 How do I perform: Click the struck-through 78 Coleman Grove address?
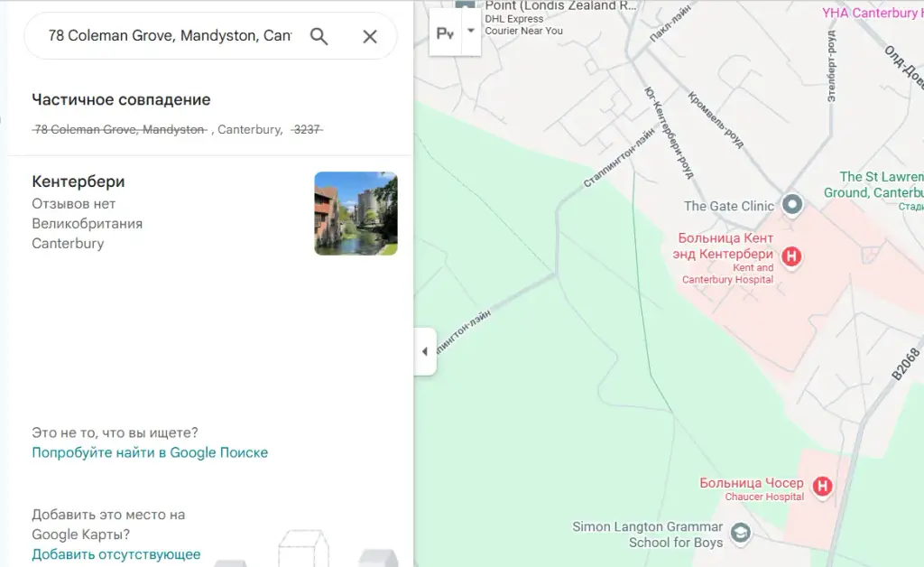[120, 130]
